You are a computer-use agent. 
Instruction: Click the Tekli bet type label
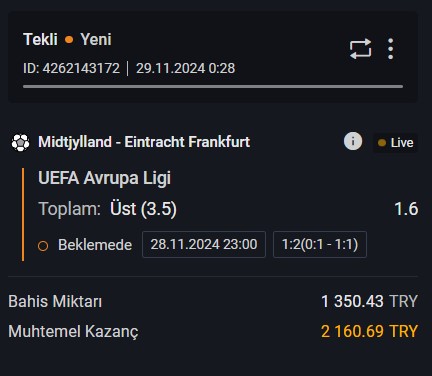pos(40,40)
